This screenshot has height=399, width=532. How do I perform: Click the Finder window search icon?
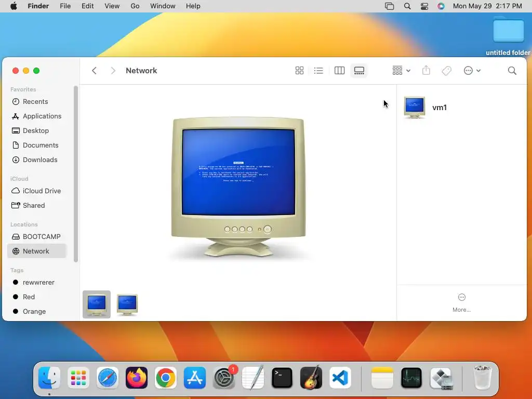[x=512, y=71]
